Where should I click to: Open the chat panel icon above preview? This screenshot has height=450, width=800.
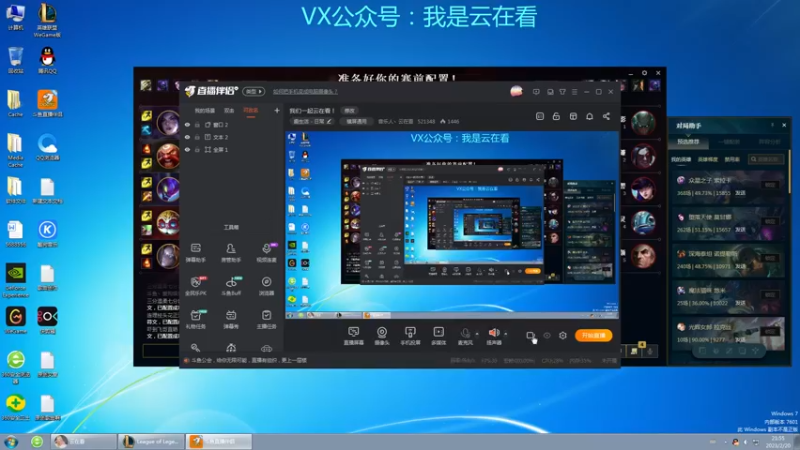coord(540,116)
